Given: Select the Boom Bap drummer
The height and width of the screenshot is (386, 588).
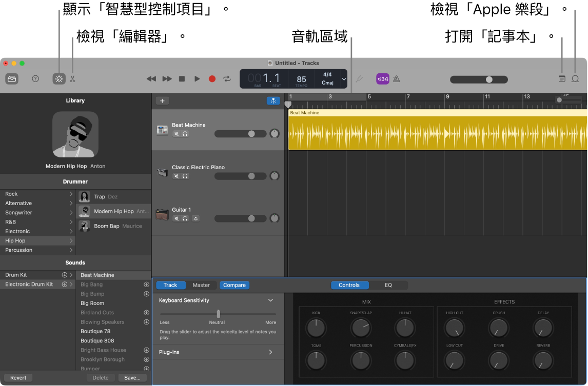Looking at the screenshot, I should 106,226.
